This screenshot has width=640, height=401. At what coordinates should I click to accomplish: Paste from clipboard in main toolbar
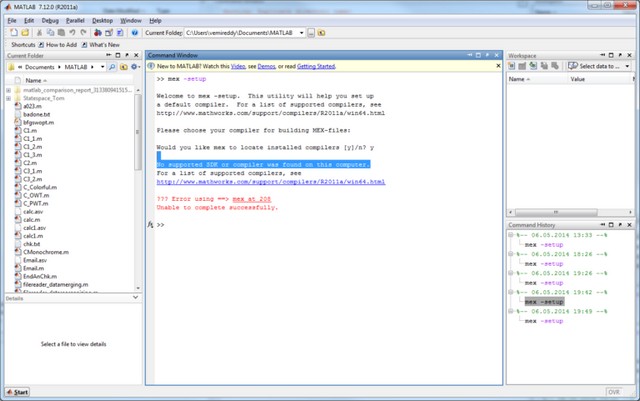pos(61,33)
